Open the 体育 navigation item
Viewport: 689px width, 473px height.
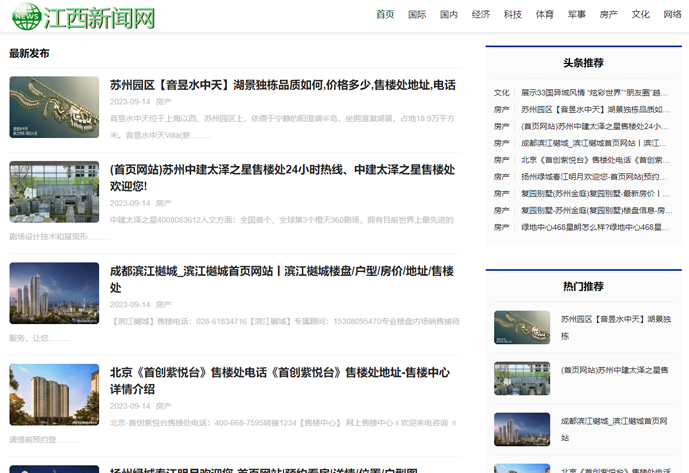545,15
